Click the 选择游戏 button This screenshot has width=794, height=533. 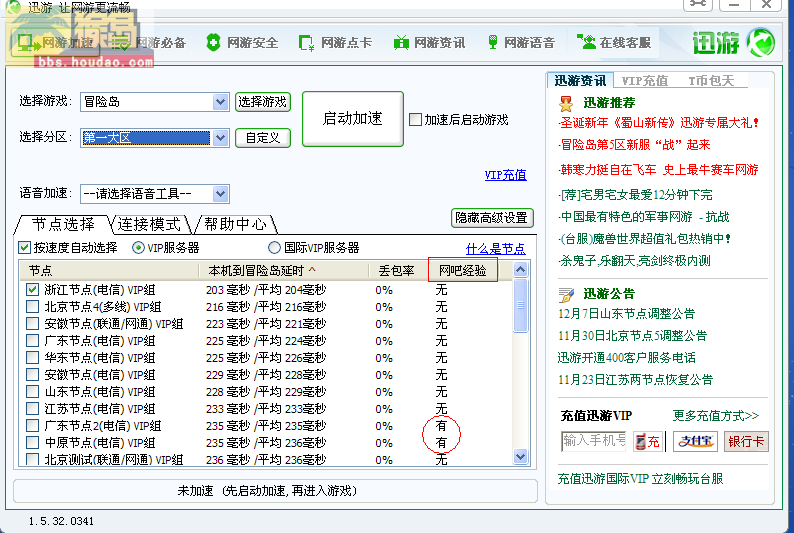pyautogui.click(x=263, y=102)
